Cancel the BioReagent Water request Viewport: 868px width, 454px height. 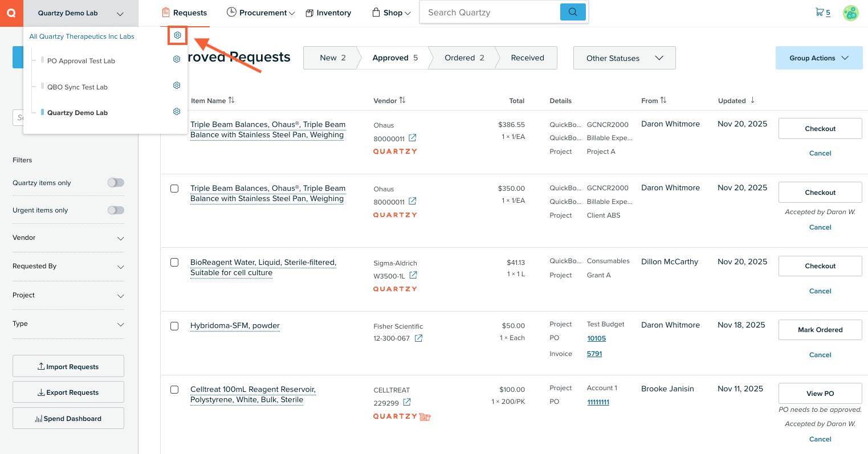click(x=820, y=291)
